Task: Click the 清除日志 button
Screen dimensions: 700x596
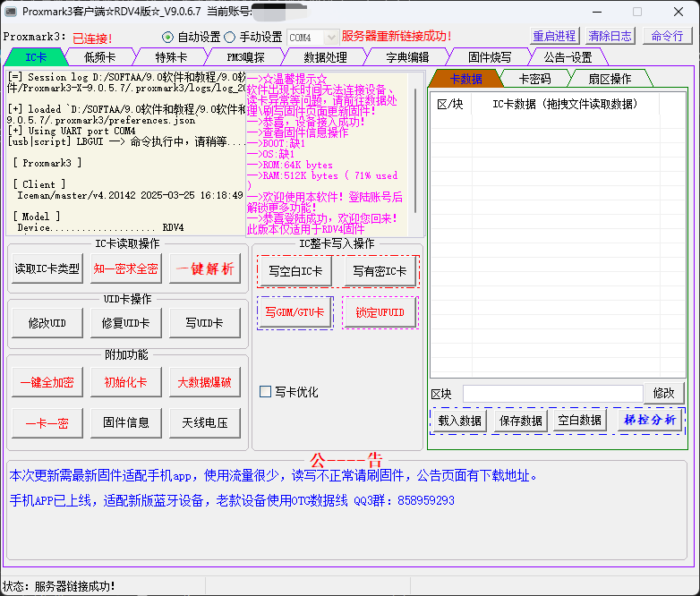Action: pyautogui.click(x=610, y=36)
